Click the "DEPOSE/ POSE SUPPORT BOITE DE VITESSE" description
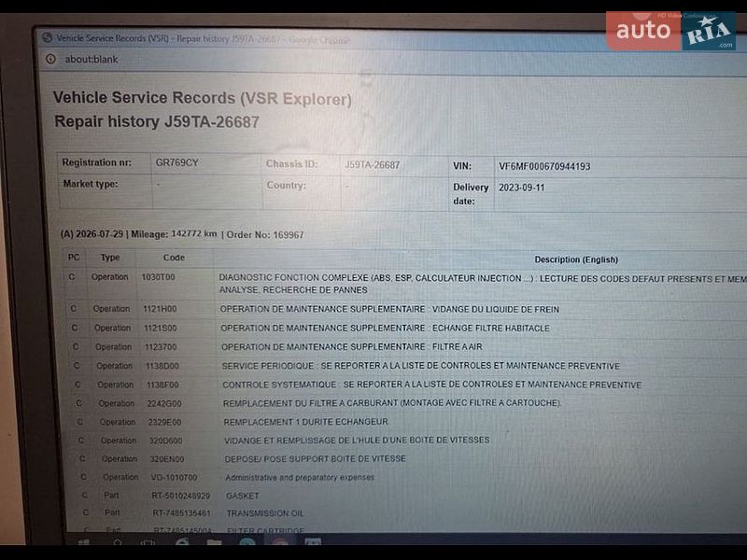The width and height of the screenshot is (747, 560). click(315, 458)
